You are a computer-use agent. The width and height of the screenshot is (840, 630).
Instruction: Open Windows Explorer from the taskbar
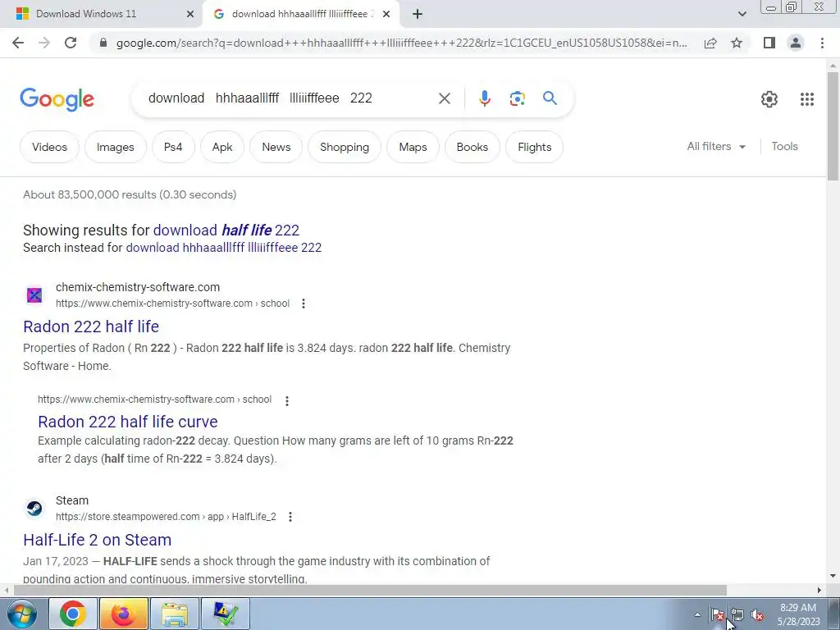(175, 614)
